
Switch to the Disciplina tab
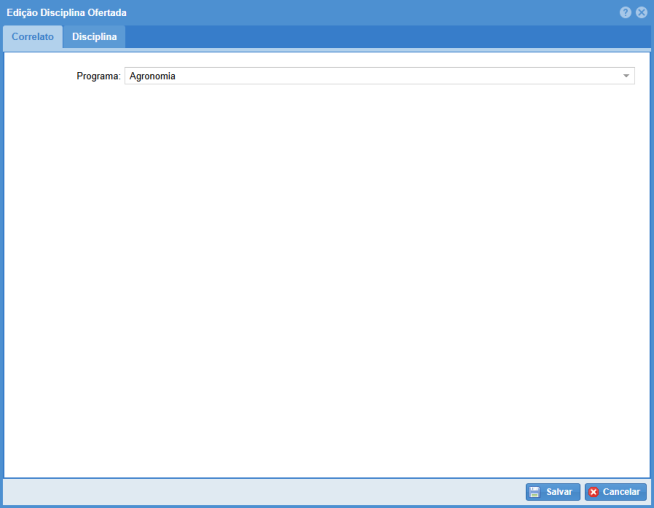tap(94, 37)
